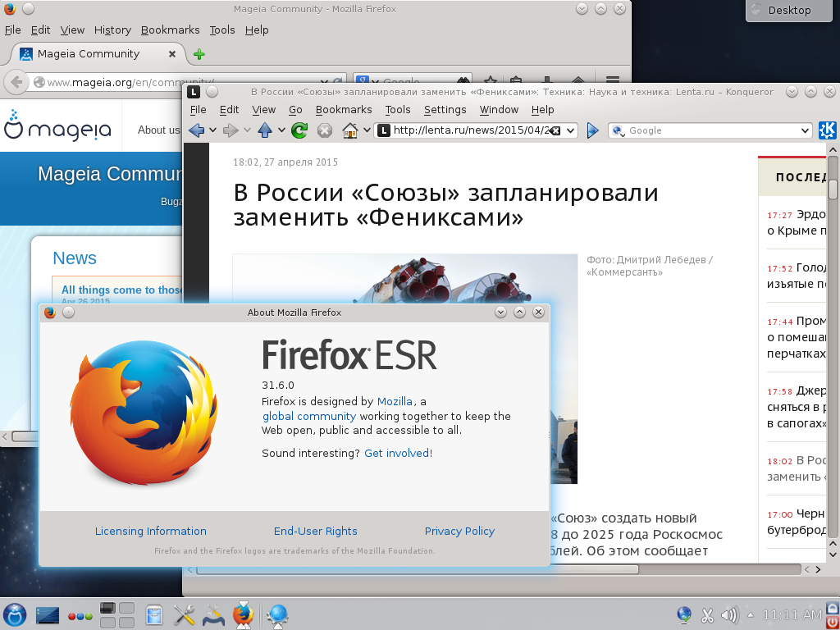This screenshot has width=840, height=630.
Task: Open the View menu in Firefox
Action: 72,30
